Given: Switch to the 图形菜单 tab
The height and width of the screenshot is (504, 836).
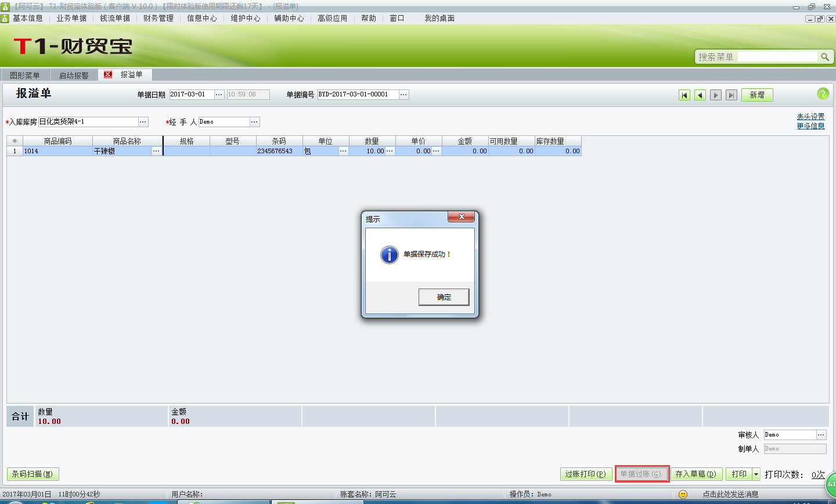Looking at the screenshot, I should [x=25, y=75].
